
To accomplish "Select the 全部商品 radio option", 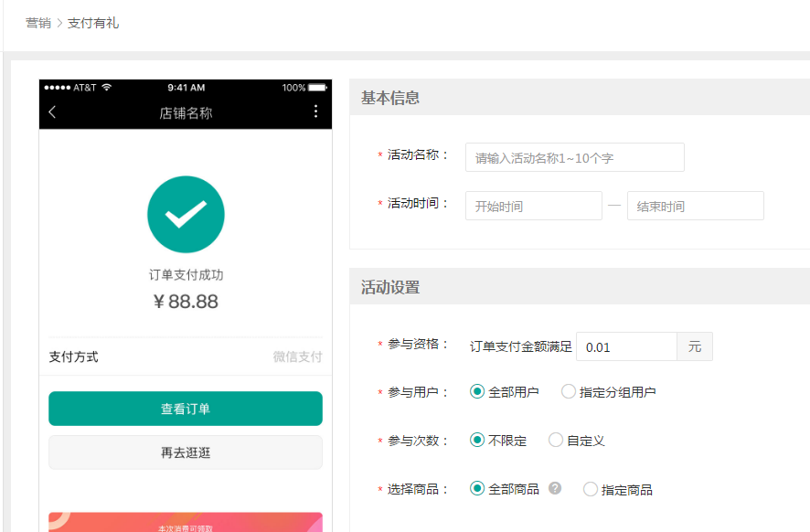I will point(477,489).
